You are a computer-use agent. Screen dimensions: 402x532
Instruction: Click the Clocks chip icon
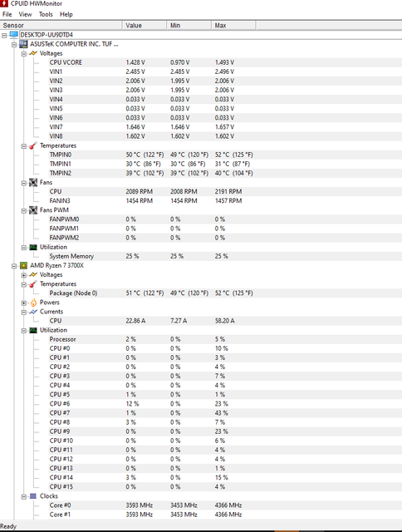33,496
